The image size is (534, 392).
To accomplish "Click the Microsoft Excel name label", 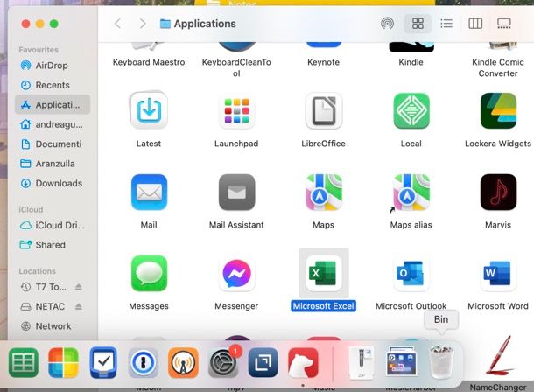I will [324, 306].
